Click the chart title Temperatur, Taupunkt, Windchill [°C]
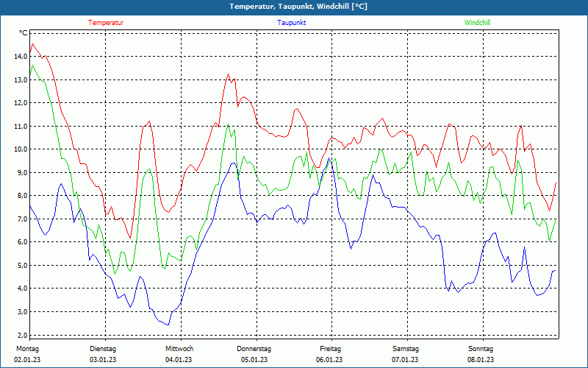Screen dimensions: 588x368 tap(298, 7)
